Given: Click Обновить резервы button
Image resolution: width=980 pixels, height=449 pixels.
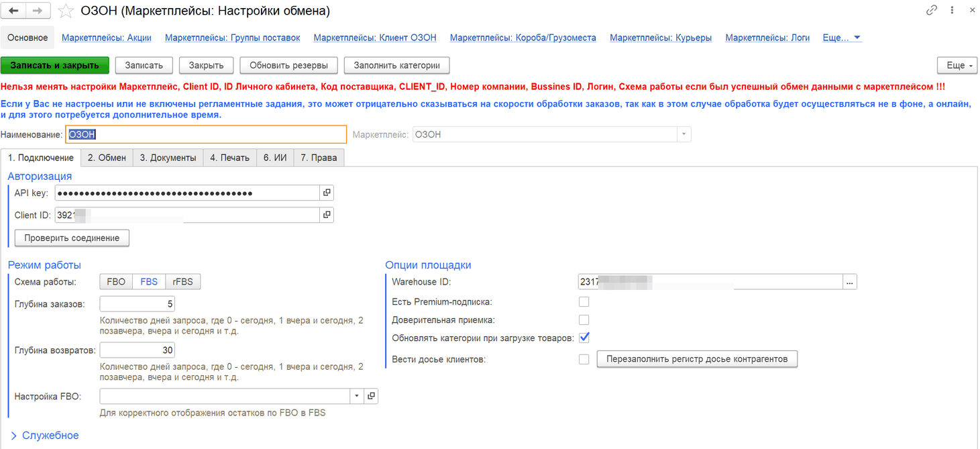Looking at the screenshot, I should [x=288, y=65].
